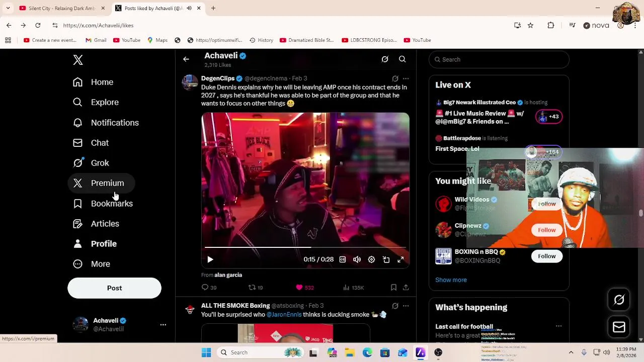Open DegenClips profile avatar
This screenshot has width=644, height=362.
[190, 82]
